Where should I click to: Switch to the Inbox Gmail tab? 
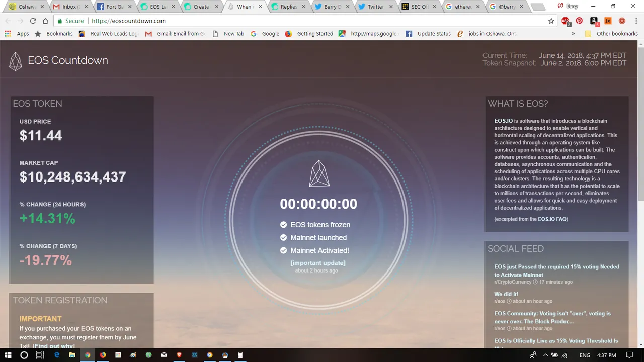pos(69,7)
